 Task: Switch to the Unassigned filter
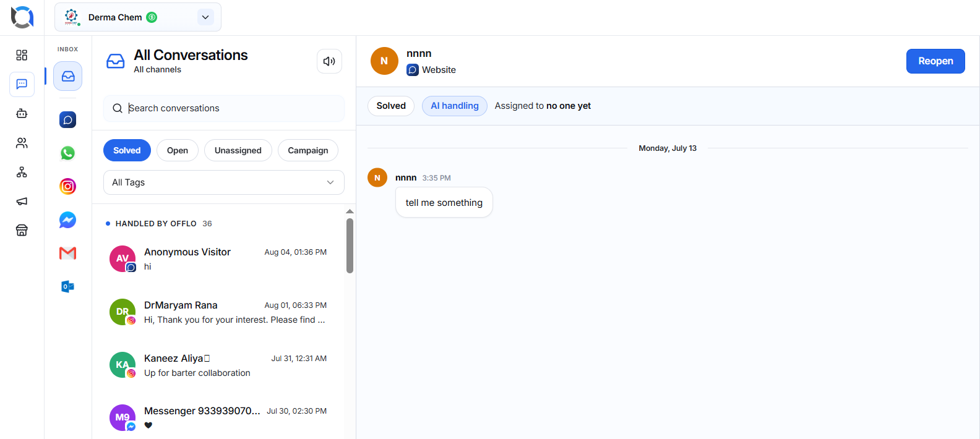pyautogui.click(x=238, y=150)
